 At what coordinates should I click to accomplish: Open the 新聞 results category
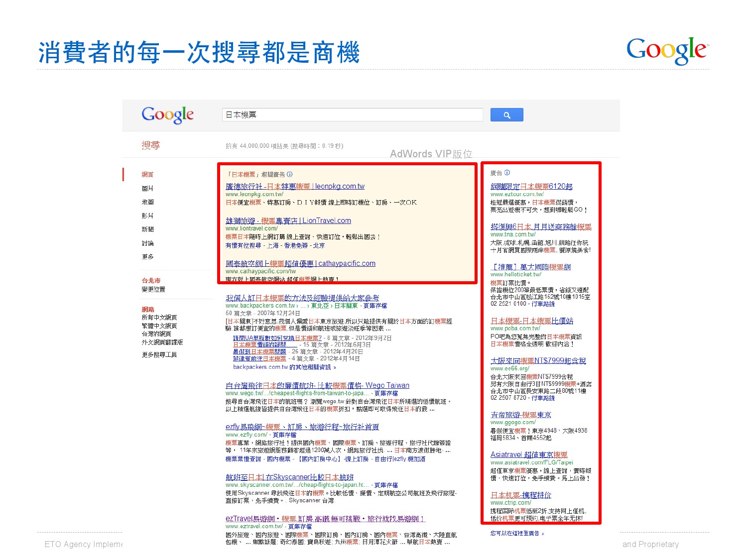(x=147, y=229)
